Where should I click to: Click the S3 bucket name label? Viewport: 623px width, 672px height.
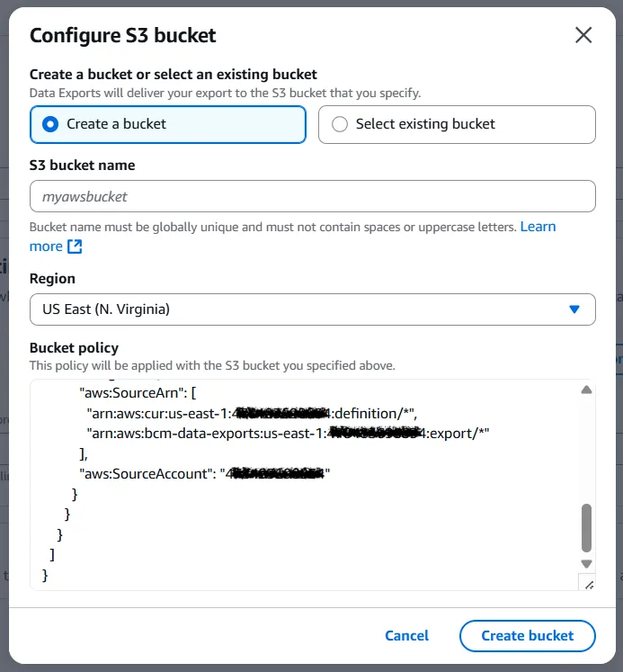83,166
